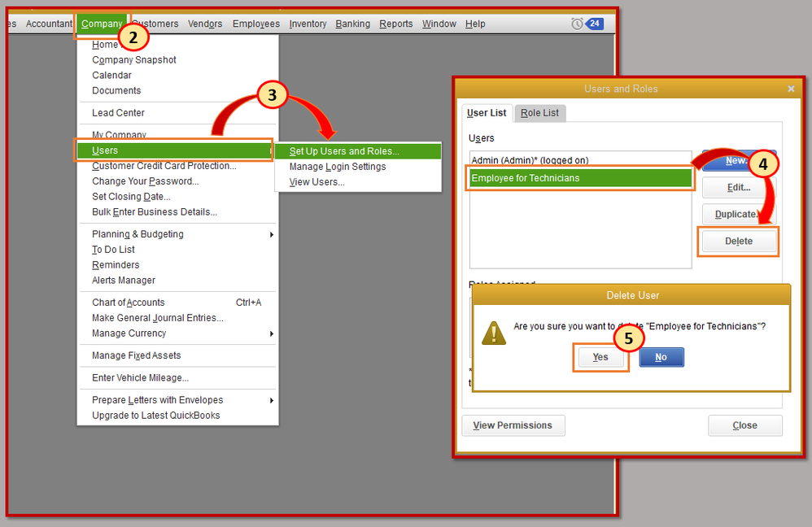Open the reminders alarm clock icon
812x527 pixels.
coord(576,24)
